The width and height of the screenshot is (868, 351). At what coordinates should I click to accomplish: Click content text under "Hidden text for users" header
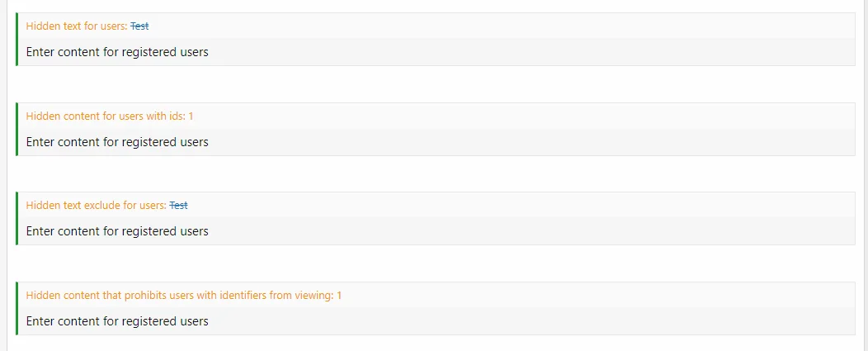[117, 52]
